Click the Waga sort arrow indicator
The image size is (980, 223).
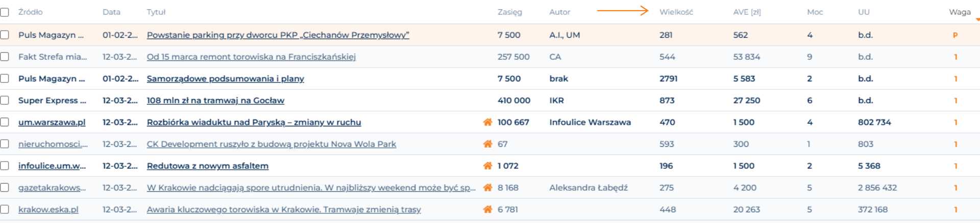(x=977, y=19)
